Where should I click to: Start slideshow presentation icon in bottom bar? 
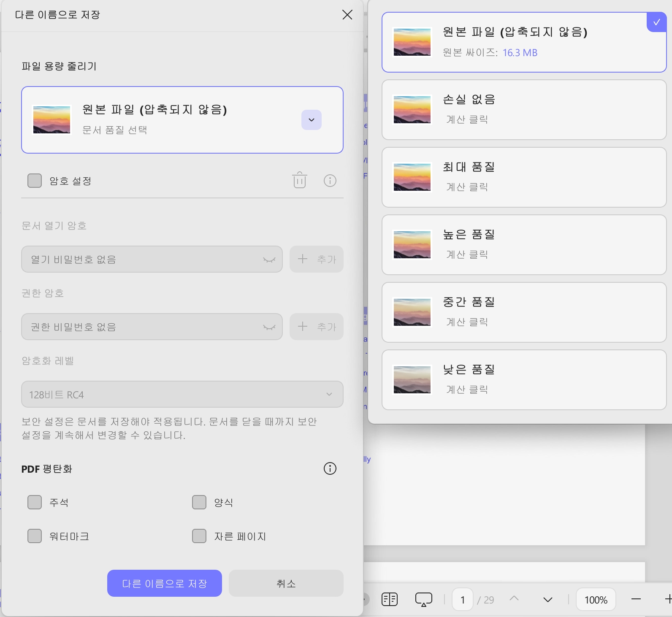(424, 600)
